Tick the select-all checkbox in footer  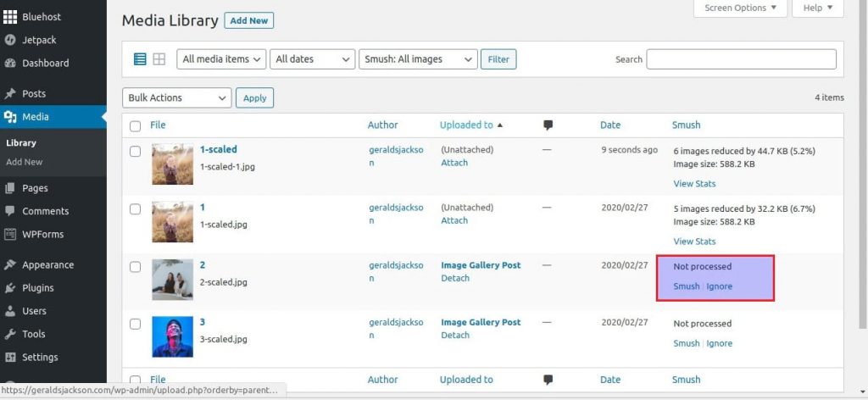(x=135, y=380)
